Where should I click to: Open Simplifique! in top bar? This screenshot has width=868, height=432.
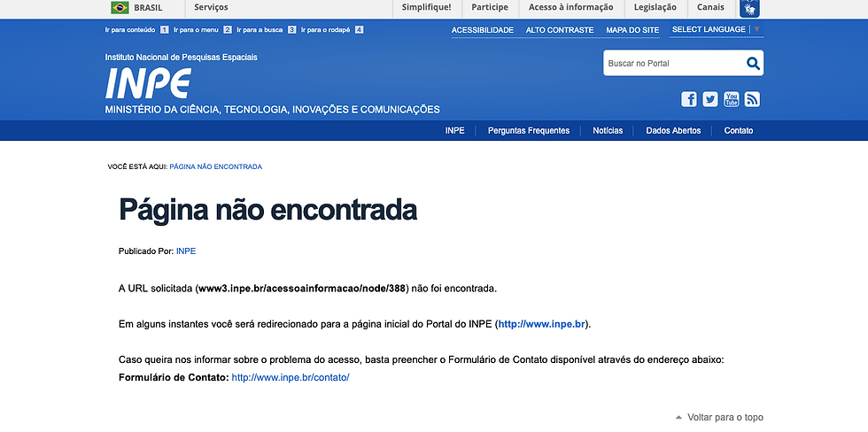pos(426,8)
